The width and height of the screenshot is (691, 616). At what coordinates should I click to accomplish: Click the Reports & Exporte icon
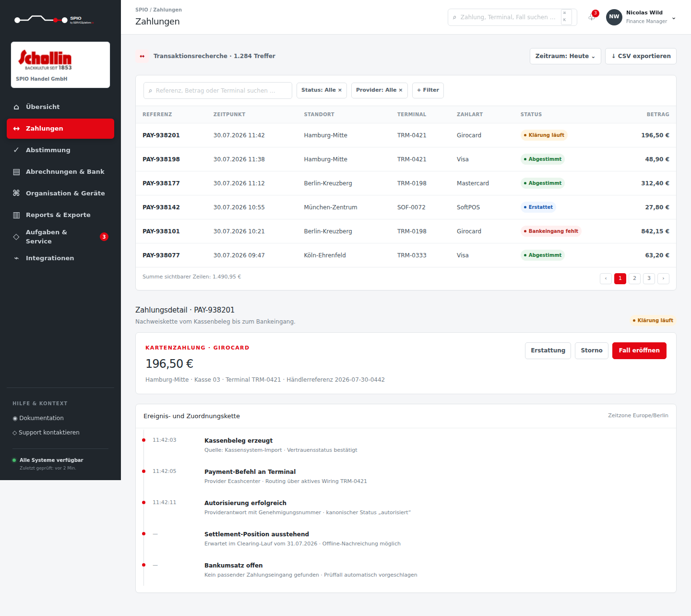click(16, 215)
